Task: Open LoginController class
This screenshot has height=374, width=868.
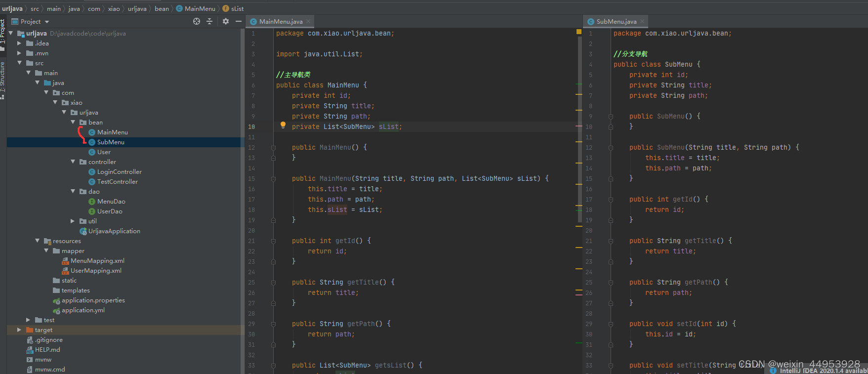Action: tap(119, 171)
